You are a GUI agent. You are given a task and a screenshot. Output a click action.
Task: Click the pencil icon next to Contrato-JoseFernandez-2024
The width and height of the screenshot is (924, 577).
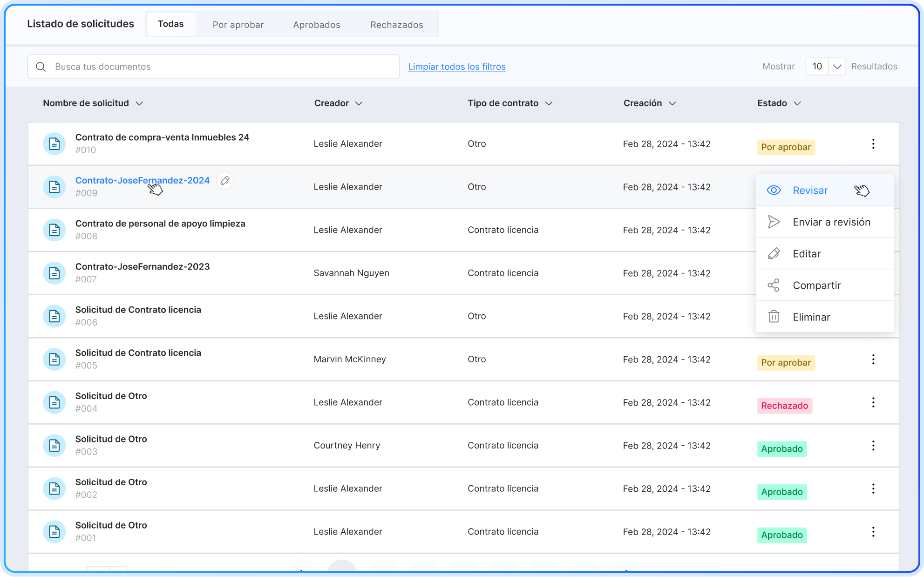tap(225, 181)
